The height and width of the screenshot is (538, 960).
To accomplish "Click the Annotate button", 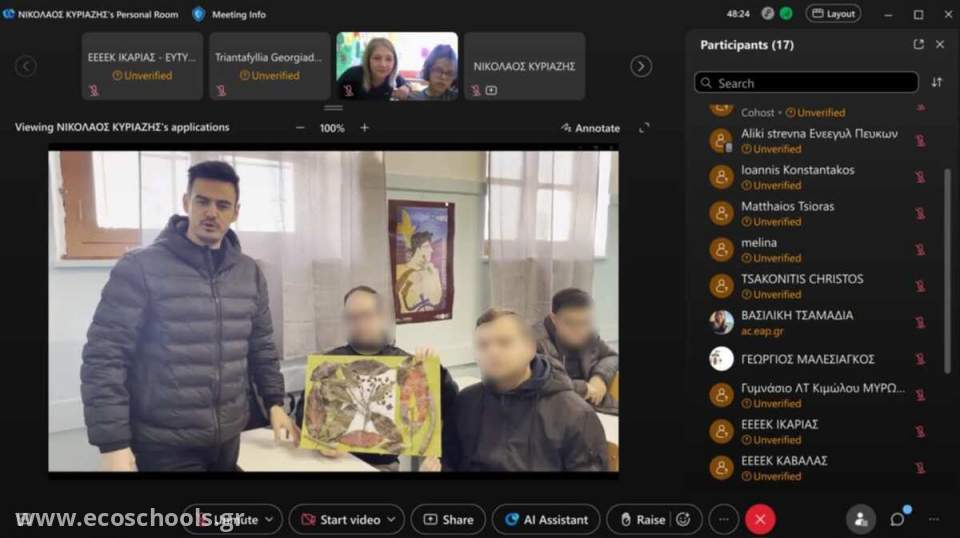I will click(590, 128).
